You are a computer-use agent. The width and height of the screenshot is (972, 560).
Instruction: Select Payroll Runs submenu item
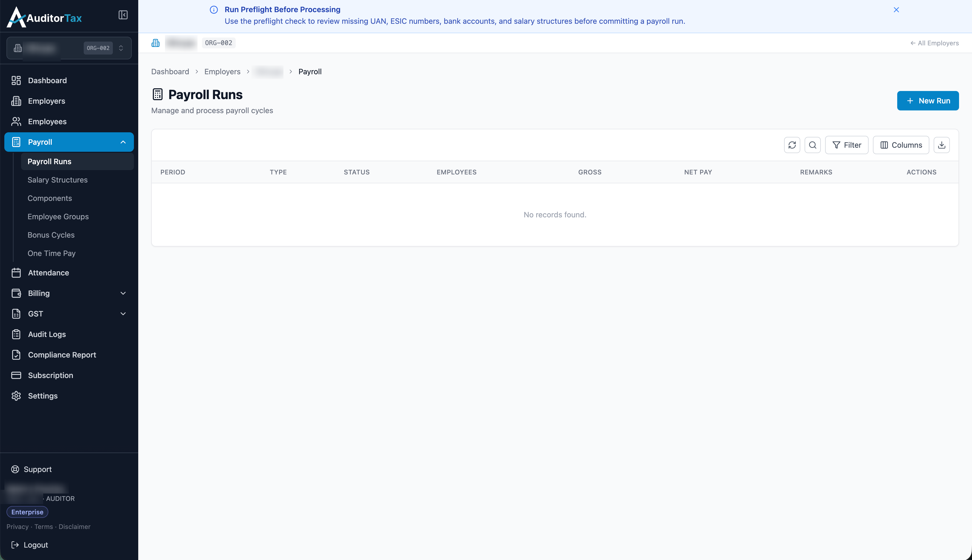point(77,161)
